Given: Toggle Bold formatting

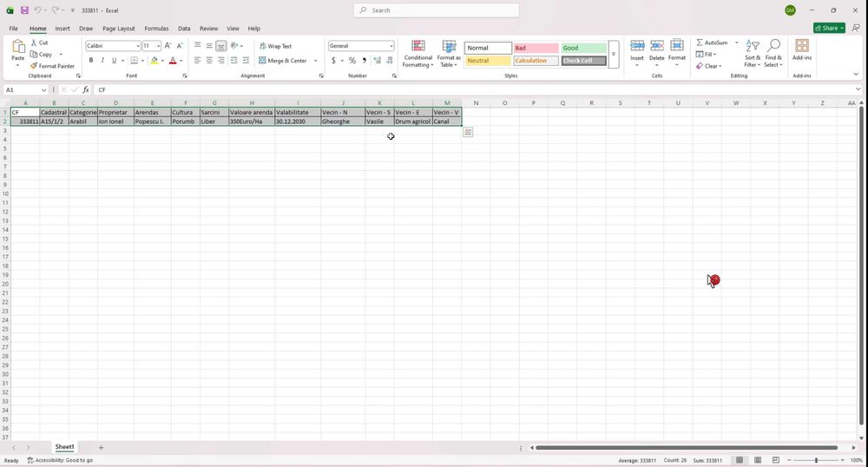Looking at the screenshot, I should 91,60.
